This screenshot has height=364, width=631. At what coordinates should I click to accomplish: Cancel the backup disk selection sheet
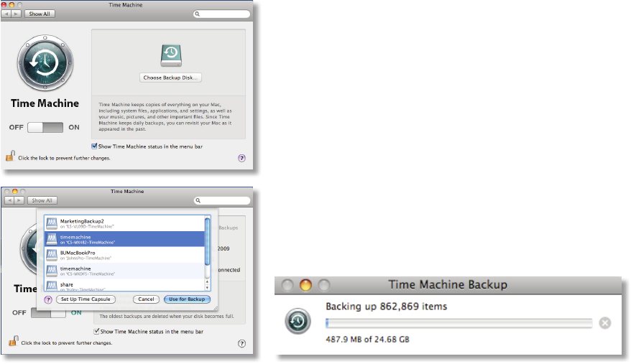point(146,299)
